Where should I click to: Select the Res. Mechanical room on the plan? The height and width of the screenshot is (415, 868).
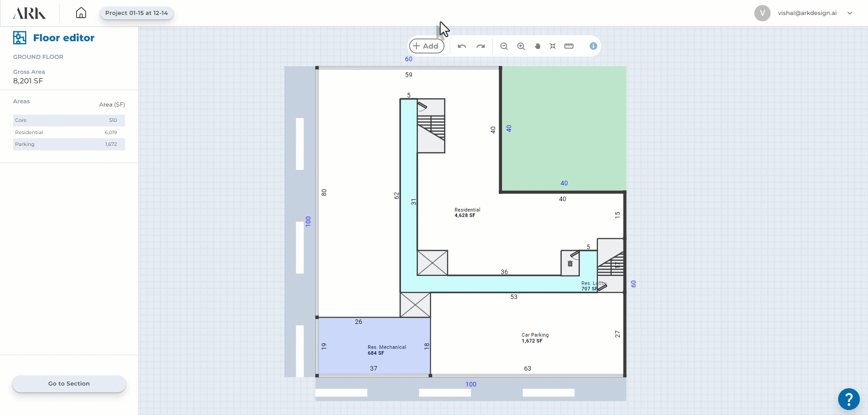(x=374, y=347)
